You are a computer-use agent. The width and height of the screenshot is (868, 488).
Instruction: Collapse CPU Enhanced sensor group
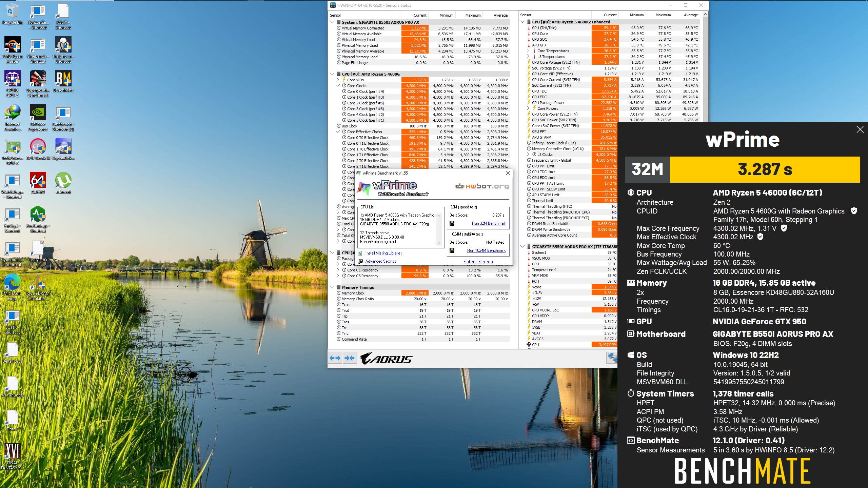(522, 22)
